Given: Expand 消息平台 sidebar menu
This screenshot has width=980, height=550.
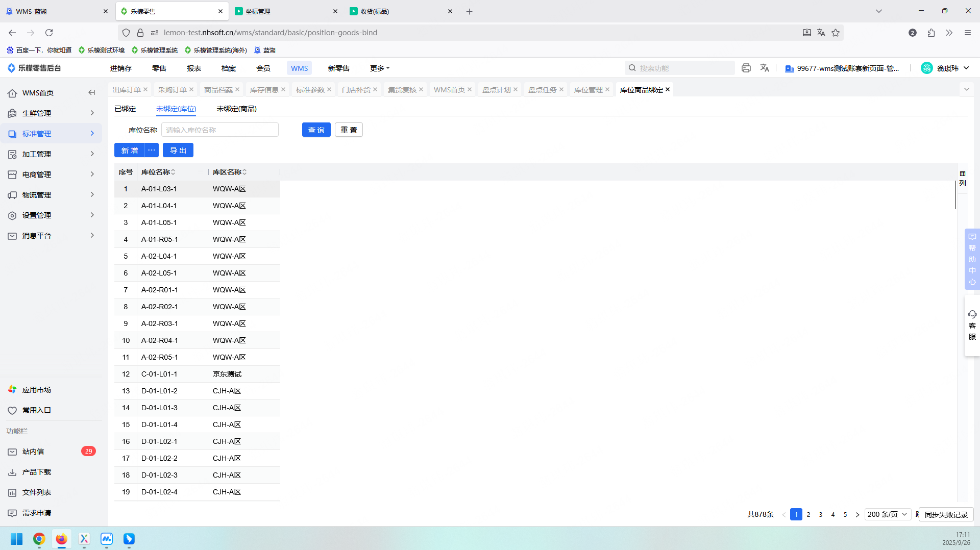Looking at the screenshot, I should pyautogui.click(x=51, y=236).
